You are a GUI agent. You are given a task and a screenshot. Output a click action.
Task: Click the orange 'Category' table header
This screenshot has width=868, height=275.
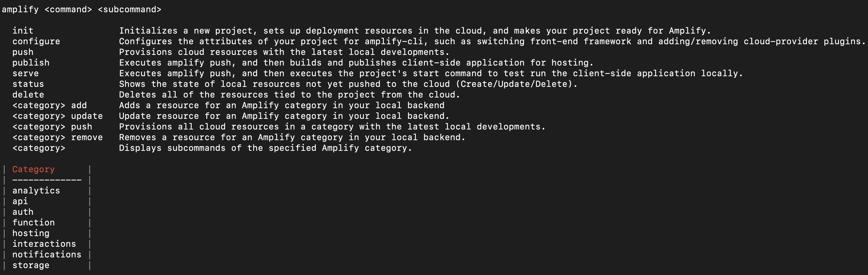pos(33,169)
